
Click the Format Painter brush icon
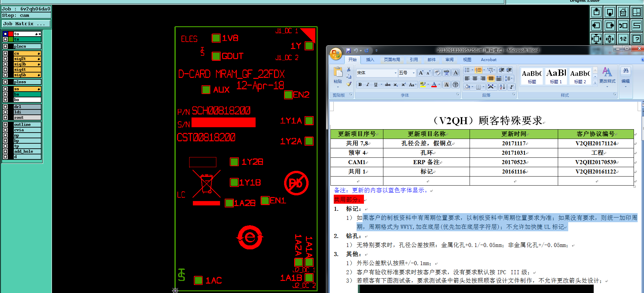349,84
